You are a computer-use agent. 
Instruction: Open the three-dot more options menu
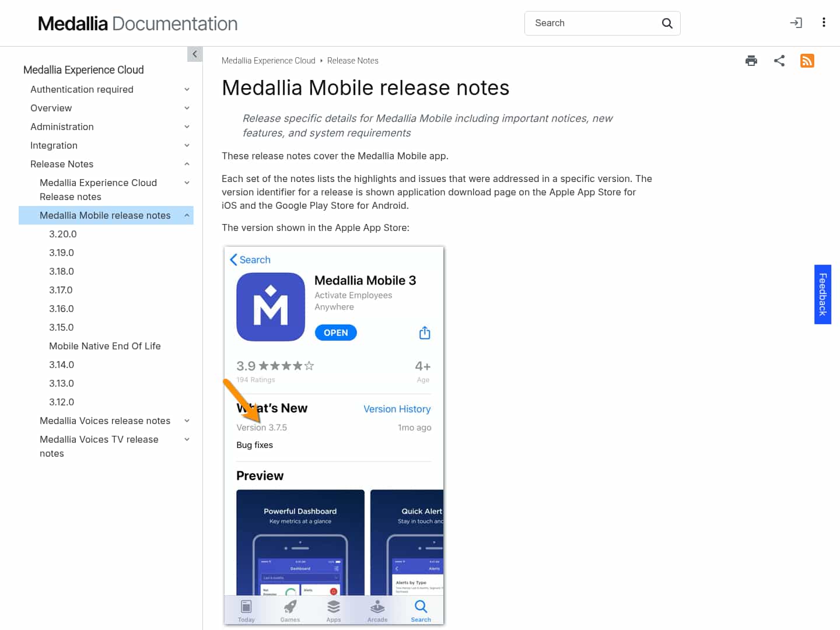click(x=824, y=23)
